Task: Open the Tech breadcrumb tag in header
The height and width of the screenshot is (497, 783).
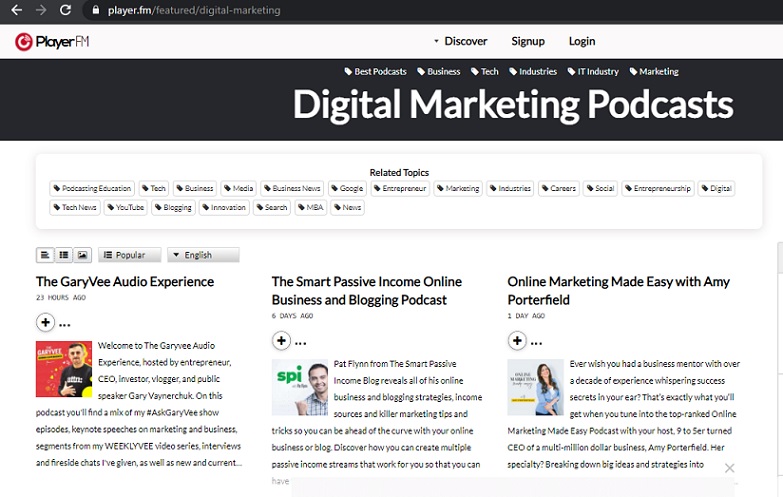Action: tap(484, 71)
